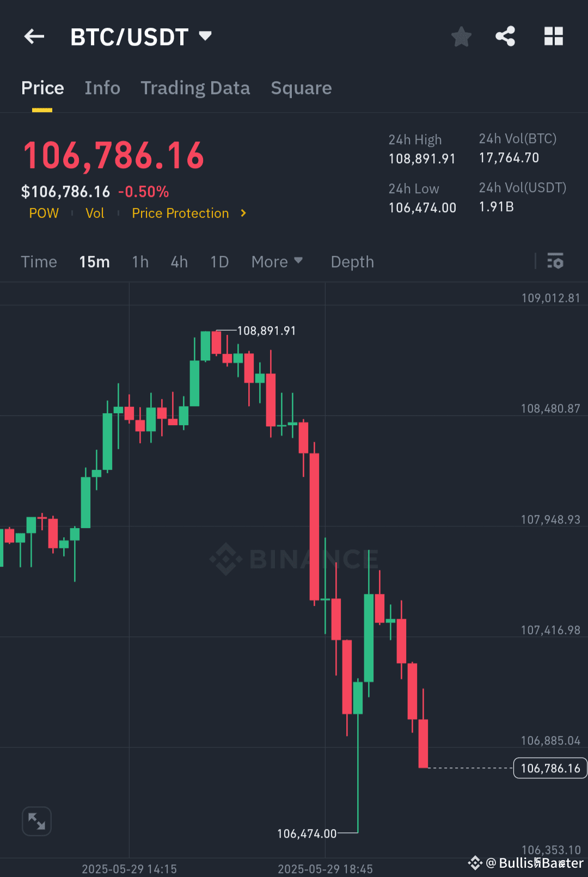Open the Square tab
Screen dimensions: 588x877
[301, 88]
